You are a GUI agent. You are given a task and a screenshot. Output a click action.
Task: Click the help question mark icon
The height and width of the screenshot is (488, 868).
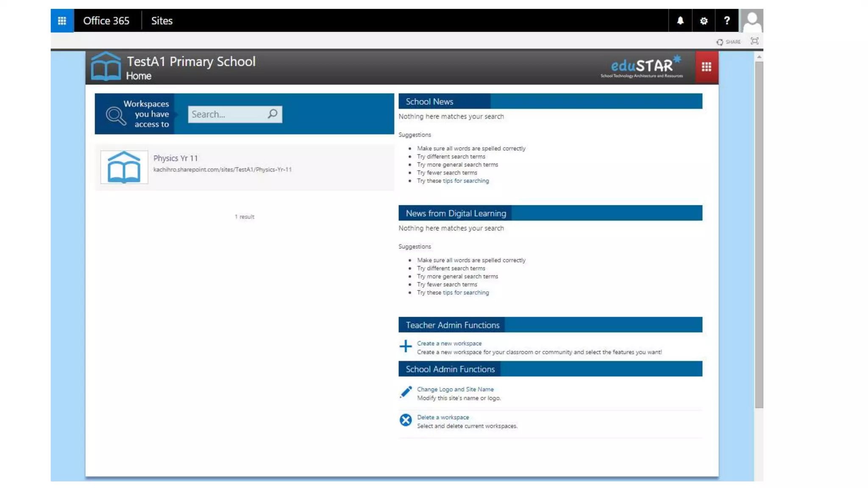727,20
